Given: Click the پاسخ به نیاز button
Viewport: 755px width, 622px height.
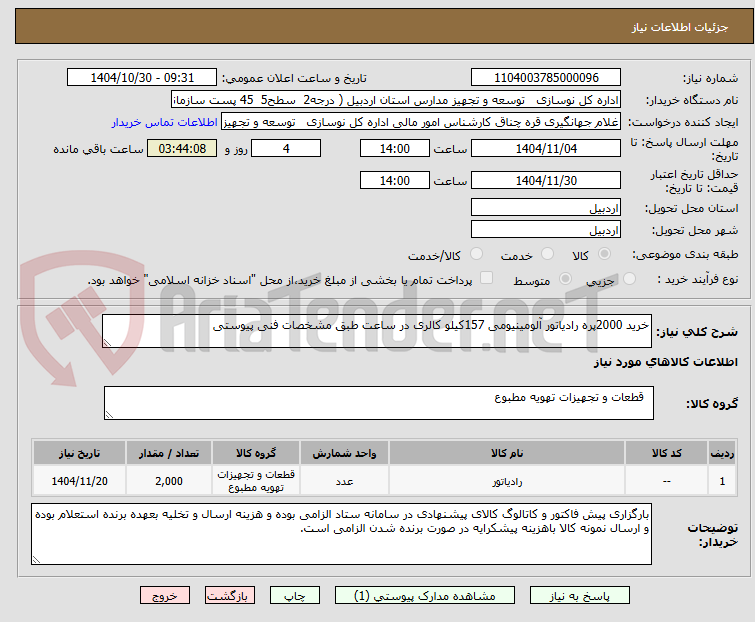Looking at the screenshot, I should [x=579, y=596].
